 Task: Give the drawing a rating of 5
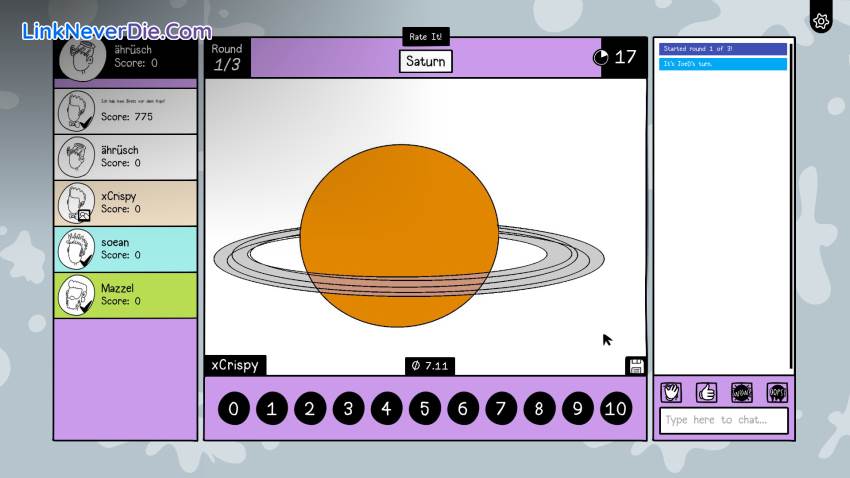pos(424,408)
